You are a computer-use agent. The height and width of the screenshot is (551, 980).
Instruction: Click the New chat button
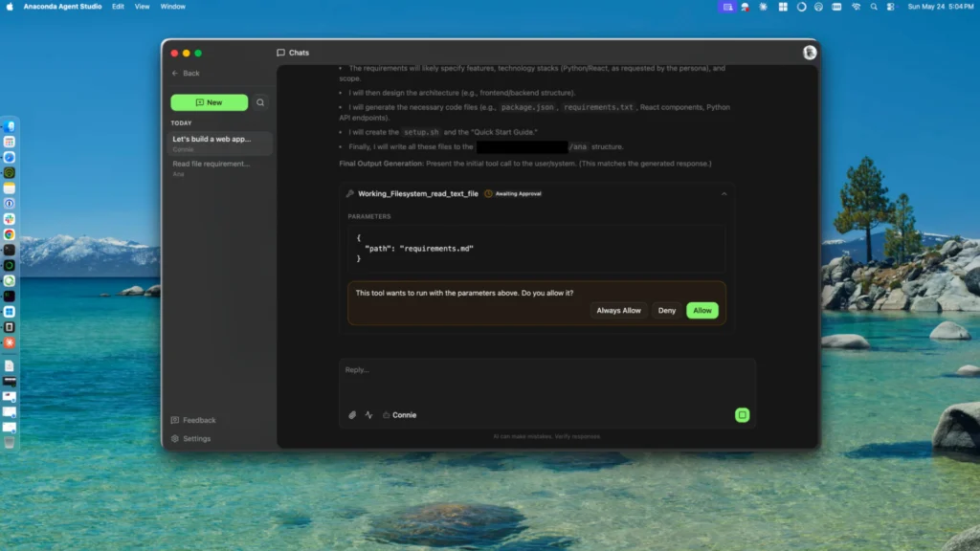tap(210, 102)
